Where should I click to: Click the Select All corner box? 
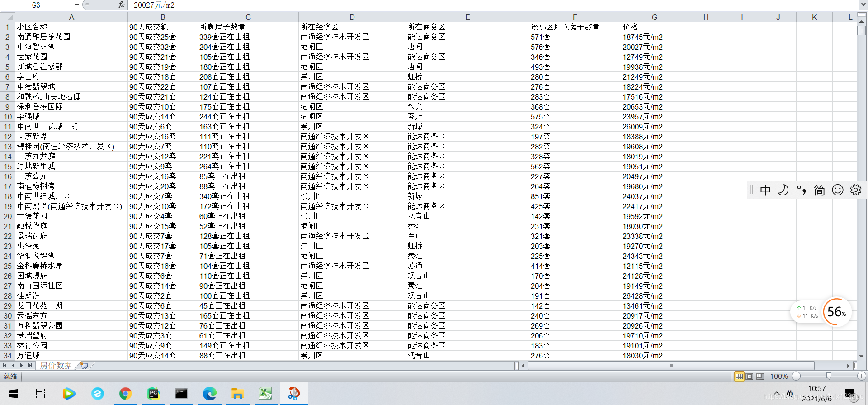coord(7,17)
